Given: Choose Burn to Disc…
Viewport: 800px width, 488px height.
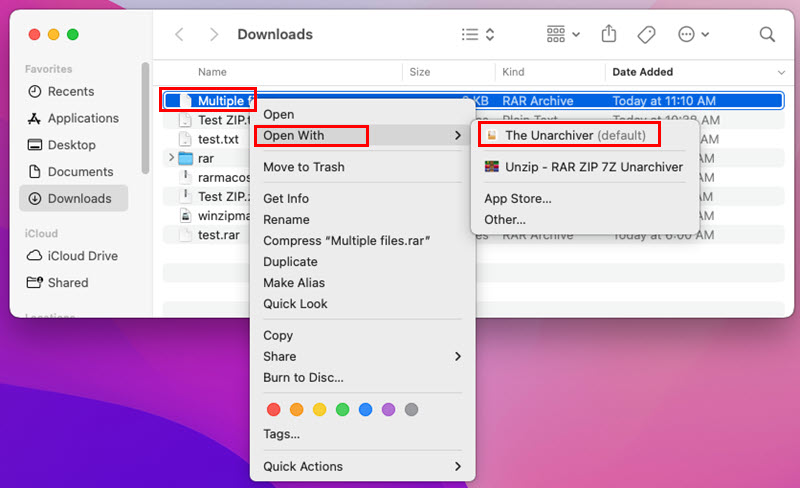Looking at the screenshot, I should pos(303,377).
